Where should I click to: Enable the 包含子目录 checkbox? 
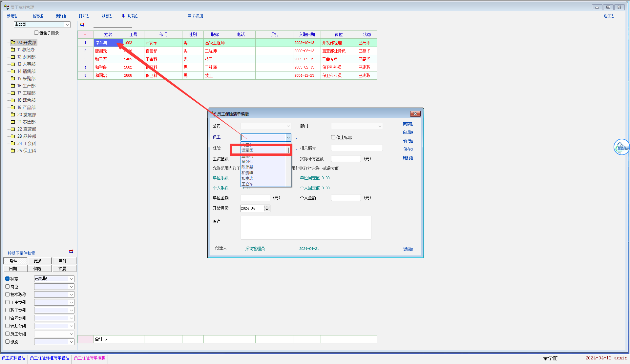(x=36, y=33)
